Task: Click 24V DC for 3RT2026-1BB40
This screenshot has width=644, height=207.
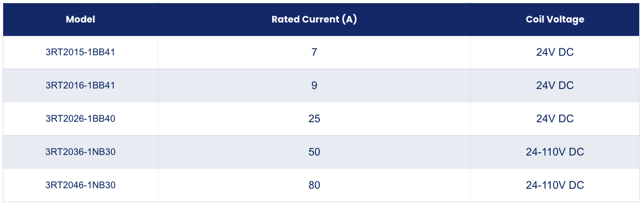Action: 555,119
